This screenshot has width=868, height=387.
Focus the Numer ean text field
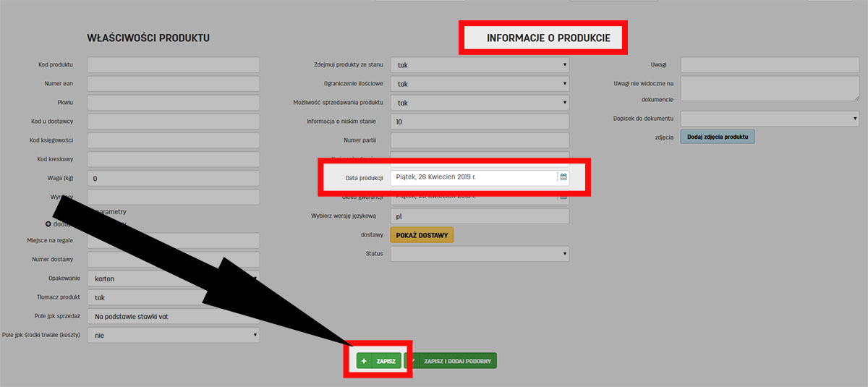(173, 84)
